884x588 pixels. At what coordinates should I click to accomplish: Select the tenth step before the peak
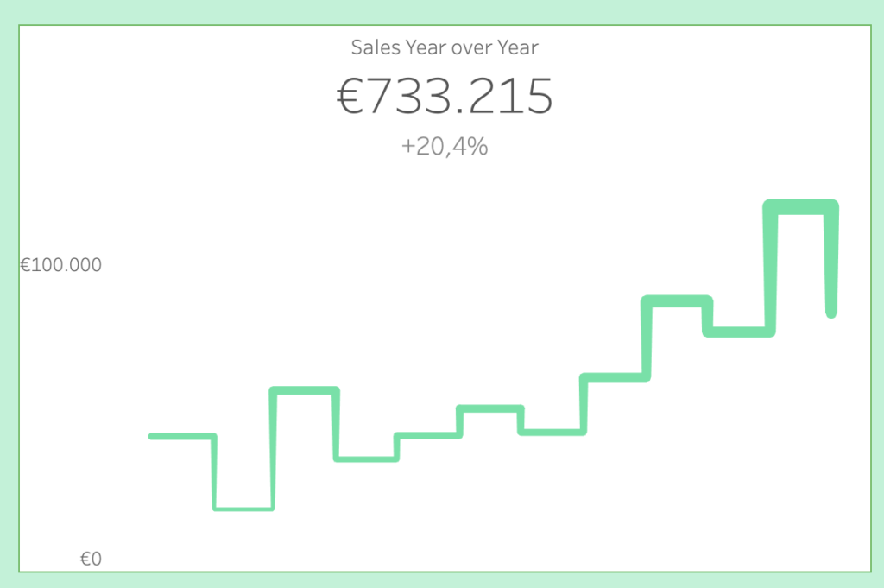[x=737, y=331]
